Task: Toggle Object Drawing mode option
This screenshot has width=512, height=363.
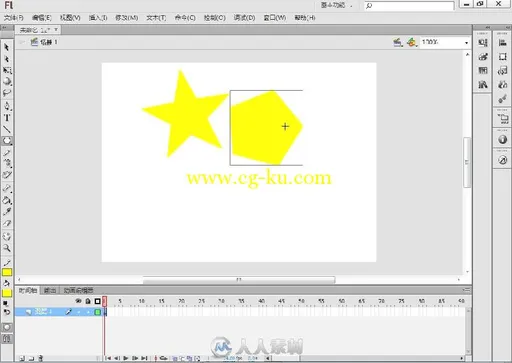Action: point(7,327)
